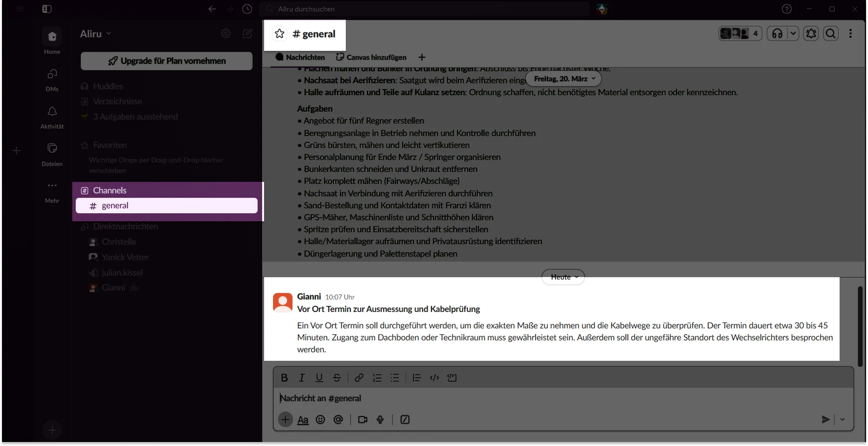Image resolution: width=868 pixels, height=446 pixels.
Task: Toggle the sidebar panel icon
Action: (x=47, y=9)
